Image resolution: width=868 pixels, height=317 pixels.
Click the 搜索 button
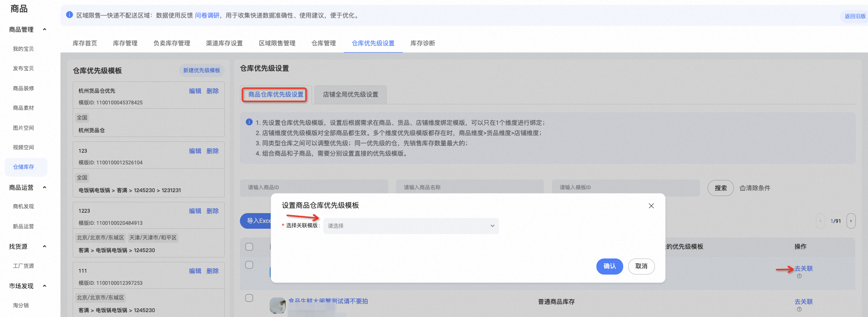[721, 188]
